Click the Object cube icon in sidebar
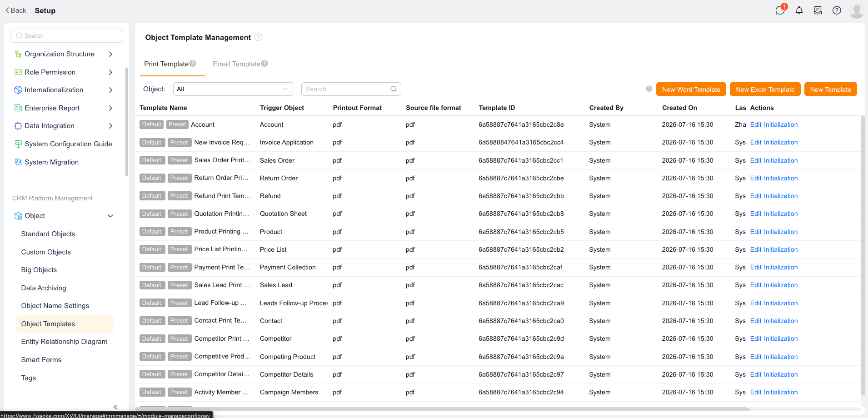The image size is (868, 418). click(x=18, y=216)
